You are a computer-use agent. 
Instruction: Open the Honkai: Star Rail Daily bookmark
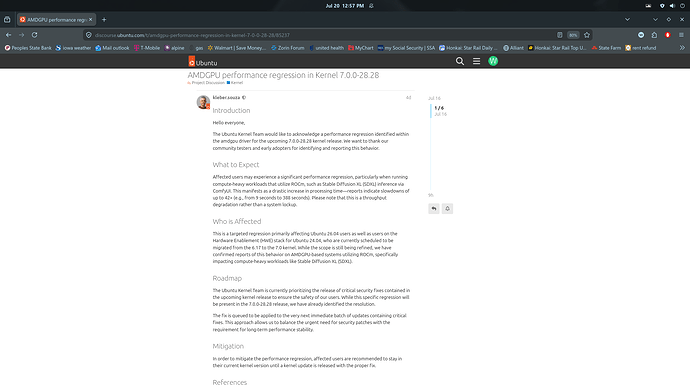[468, 48]
